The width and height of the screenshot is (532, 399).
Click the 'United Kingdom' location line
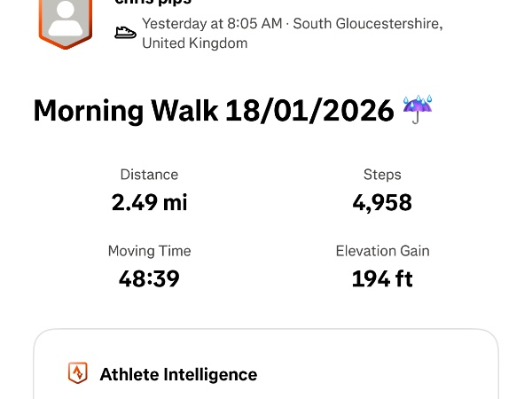pos(195,43)
